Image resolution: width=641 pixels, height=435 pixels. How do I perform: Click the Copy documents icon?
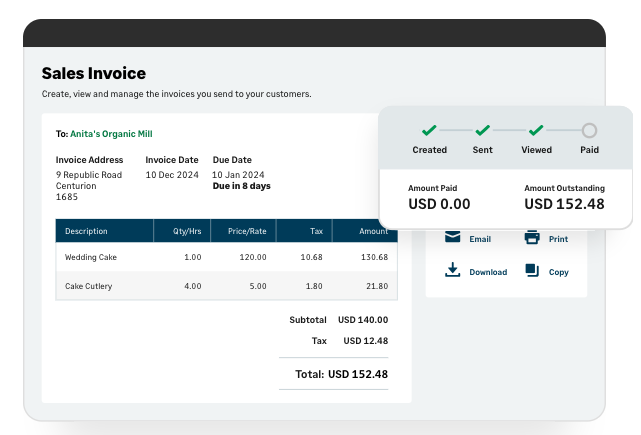(532, 270)
